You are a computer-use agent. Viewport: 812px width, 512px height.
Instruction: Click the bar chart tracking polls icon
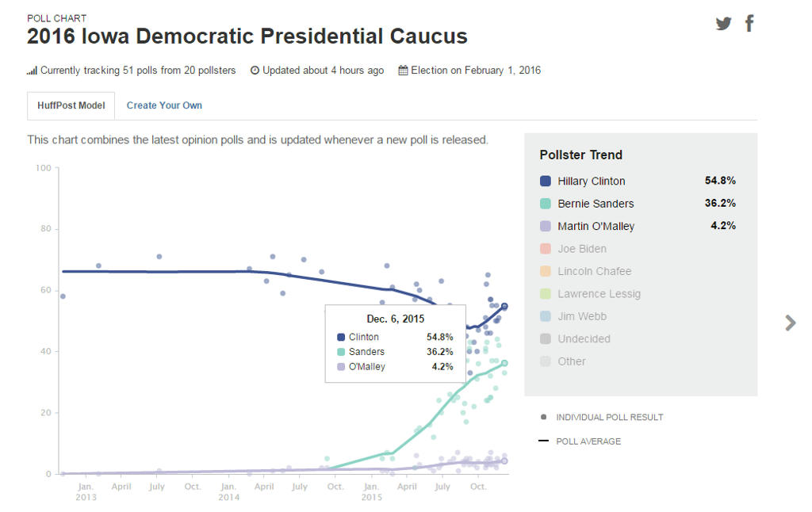[32, 71]
